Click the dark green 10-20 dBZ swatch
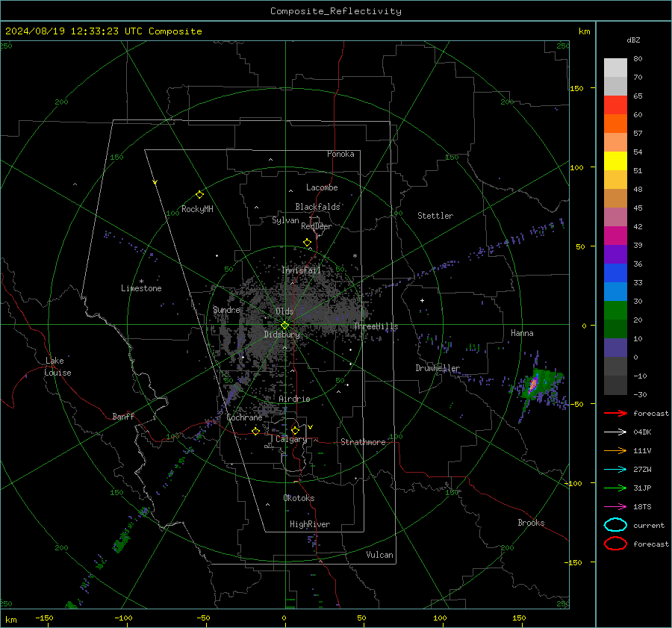This screenshot has width=672, height=628. click(x=615, y=329)
